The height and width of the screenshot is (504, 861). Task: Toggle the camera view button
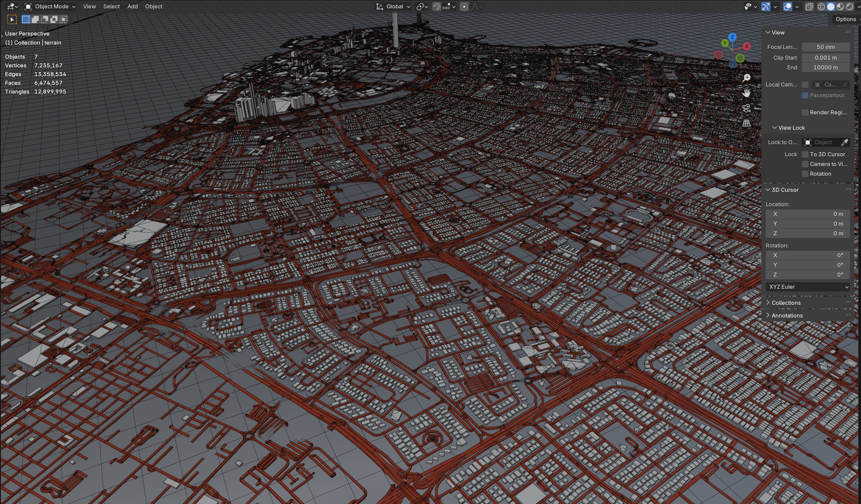pos(746,108)
